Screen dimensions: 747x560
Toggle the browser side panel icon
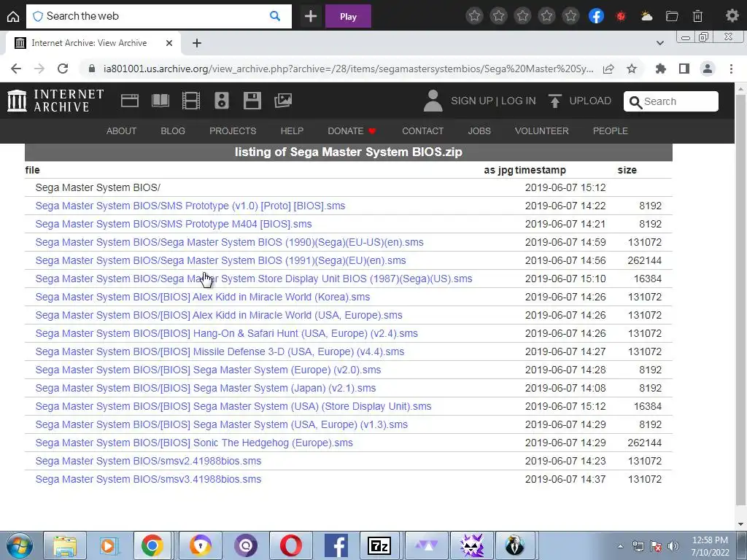(684, 69)
